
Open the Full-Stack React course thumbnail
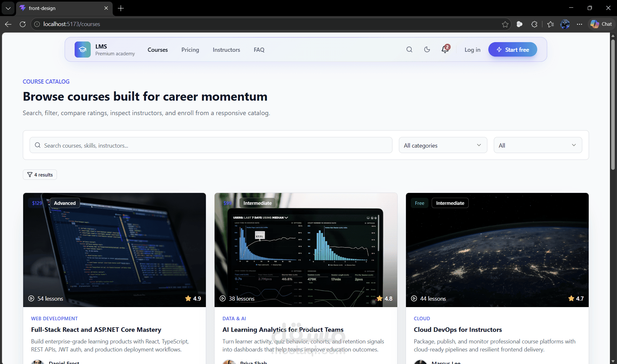[x=115, y=250]
